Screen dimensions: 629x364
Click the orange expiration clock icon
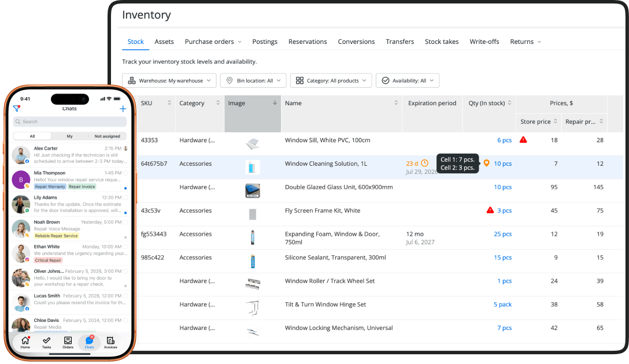[424, 163]
